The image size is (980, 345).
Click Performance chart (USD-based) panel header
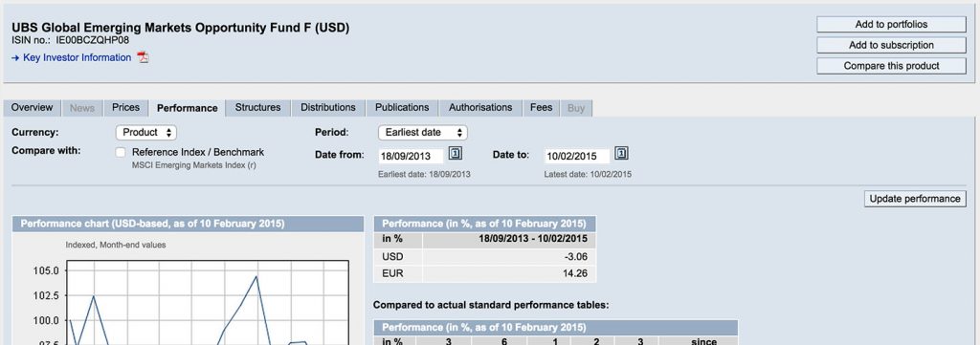pyautogui.click(x=189, y=224)
